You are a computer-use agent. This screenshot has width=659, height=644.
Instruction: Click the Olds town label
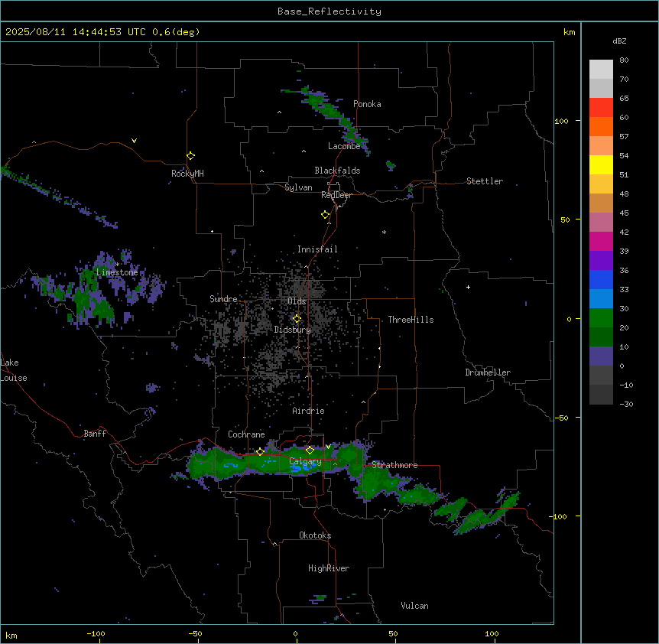297,301
